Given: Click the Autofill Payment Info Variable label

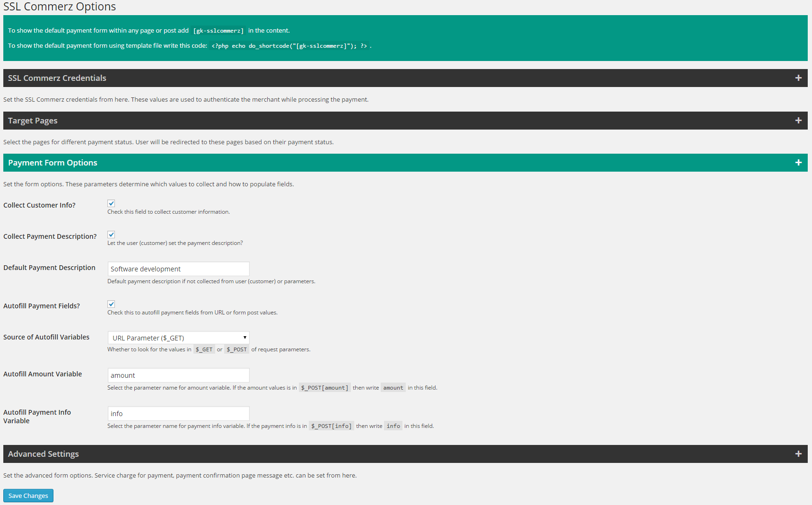Looking at the screenshot, I should point(37,417).
